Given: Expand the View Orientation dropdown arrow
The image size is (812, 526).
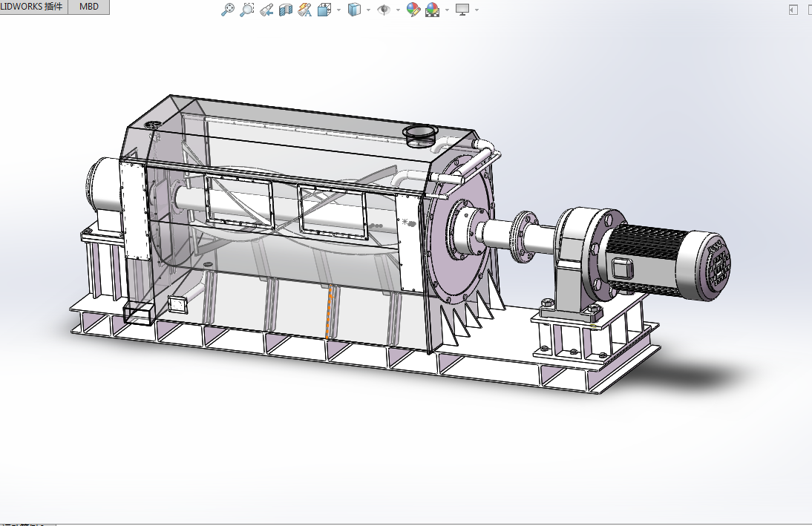Looking at the screenshot, I should [x=338, y=10].
